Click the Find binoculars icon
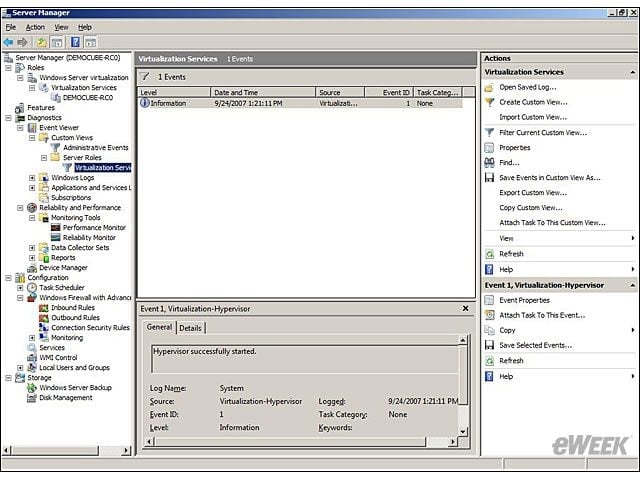Screen dimensions: 640x480 click(489, 162)
